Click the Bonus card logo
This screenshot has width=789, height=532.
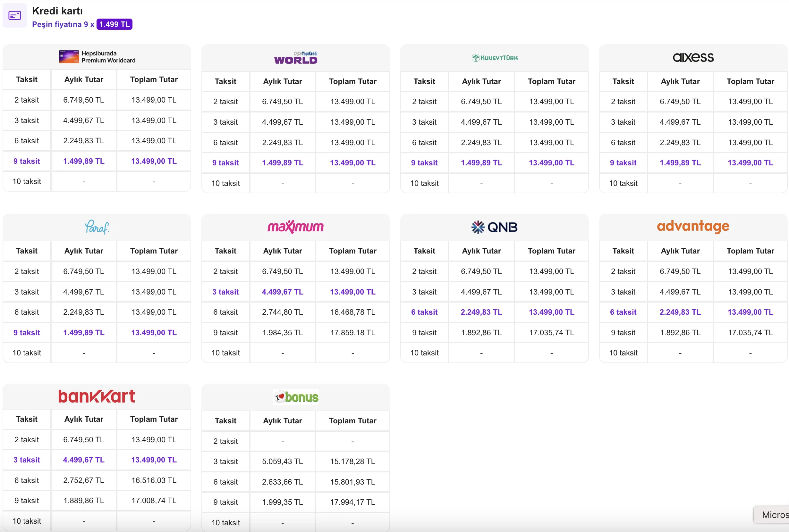295,397
